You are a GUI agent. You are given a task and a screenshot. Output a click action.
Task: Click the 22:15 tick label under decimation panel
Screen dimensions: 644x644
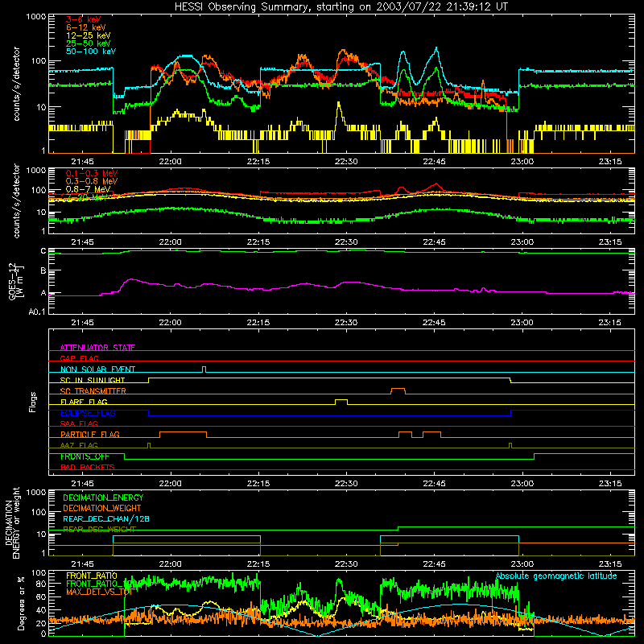(258, 564)
